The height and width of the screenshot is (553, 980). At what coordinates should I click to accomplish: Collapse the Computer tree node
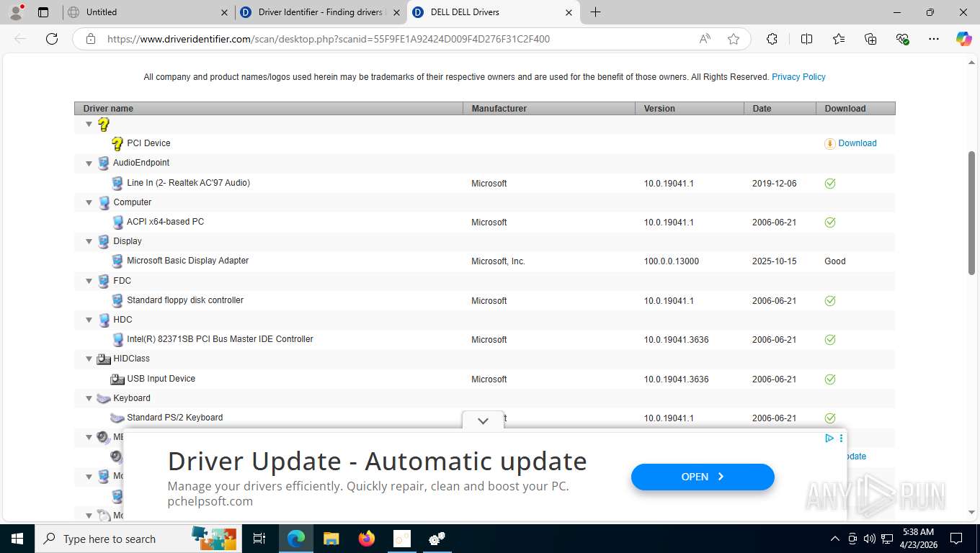coord(89,202)
